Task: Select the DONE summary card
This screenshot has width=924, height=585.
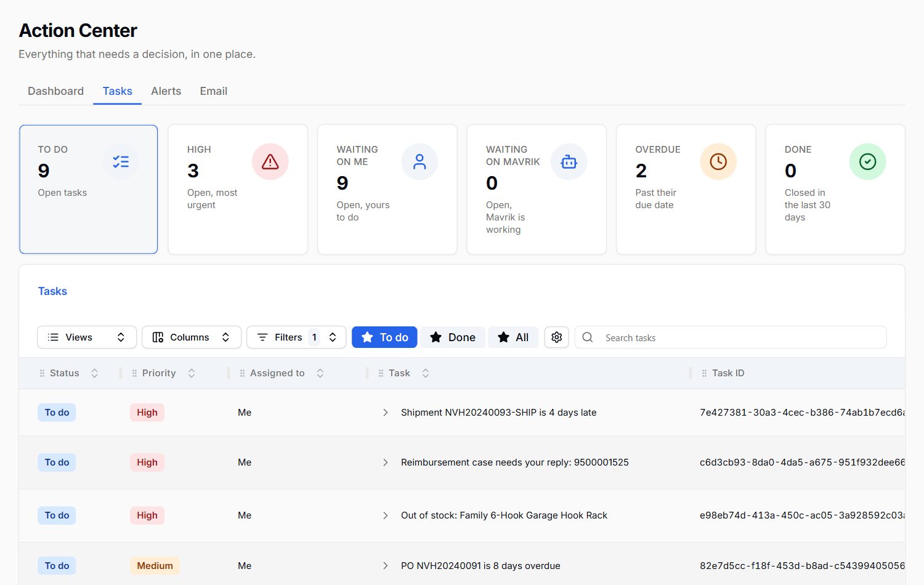Action: pos(835,189)
